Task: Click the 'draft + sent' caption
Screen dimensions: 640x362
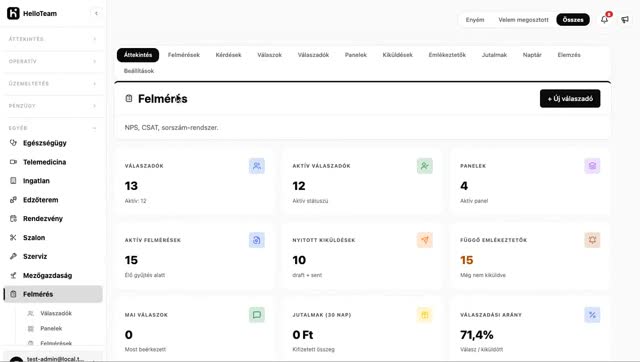Action: click(307, 275)
